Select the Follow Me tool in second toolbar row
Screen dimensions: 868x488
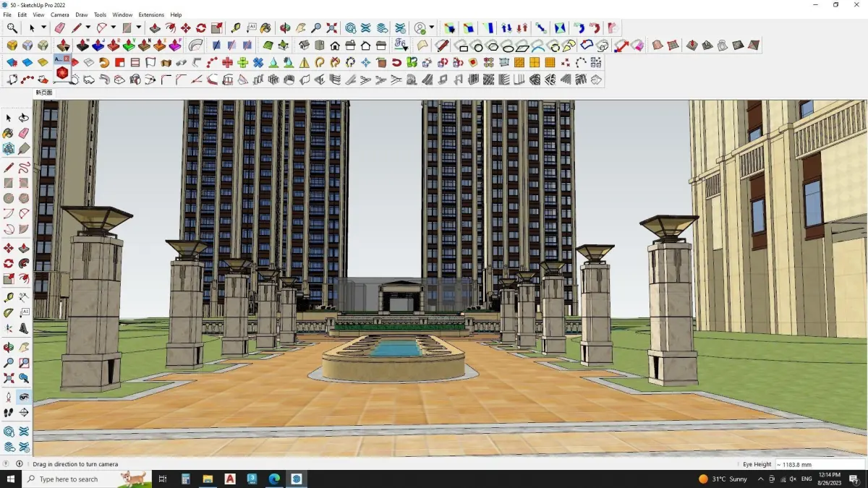195,45
